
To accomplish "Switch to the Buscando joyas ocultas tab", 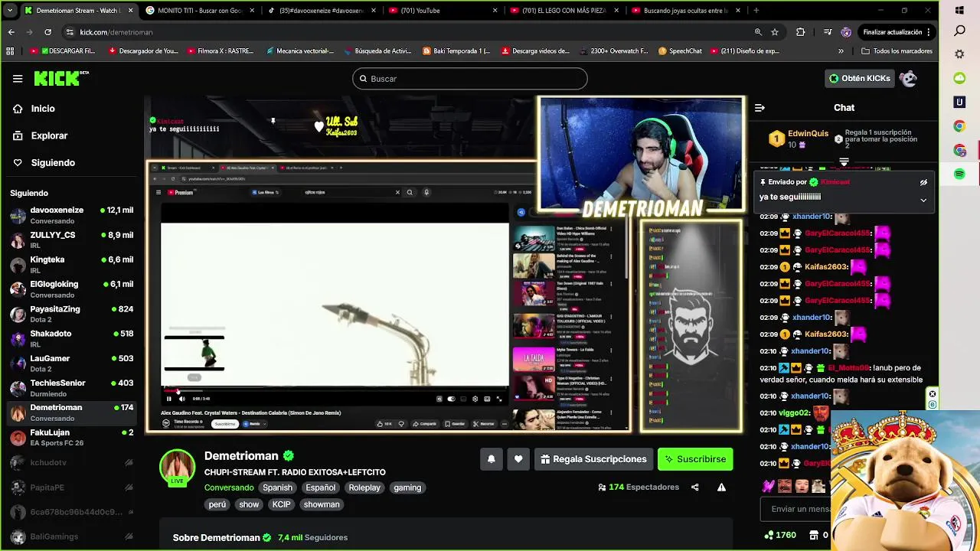I will tap(685, 11).
